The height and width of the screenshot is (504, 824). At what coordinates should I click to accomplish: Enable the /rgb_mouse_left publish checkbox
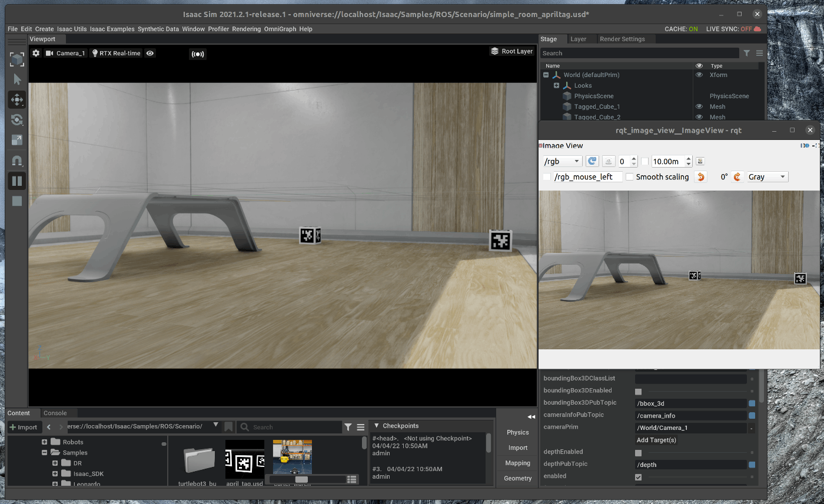point(547,177)
